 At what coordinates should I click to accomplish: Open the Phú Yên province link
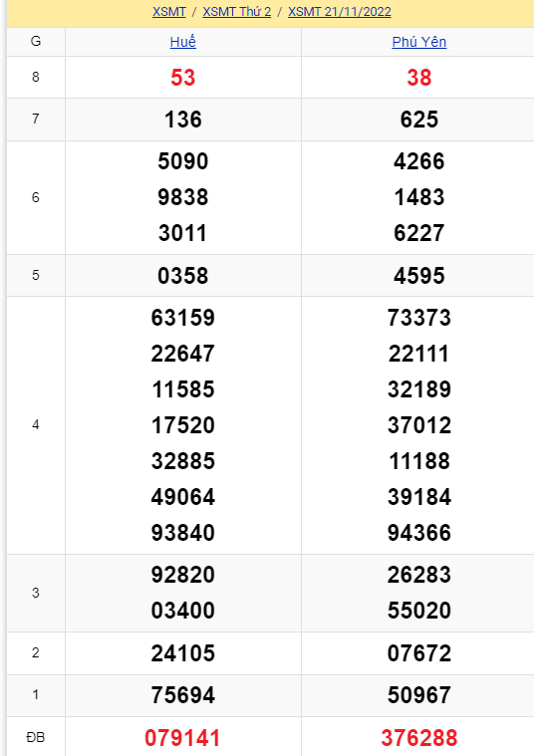419,42
